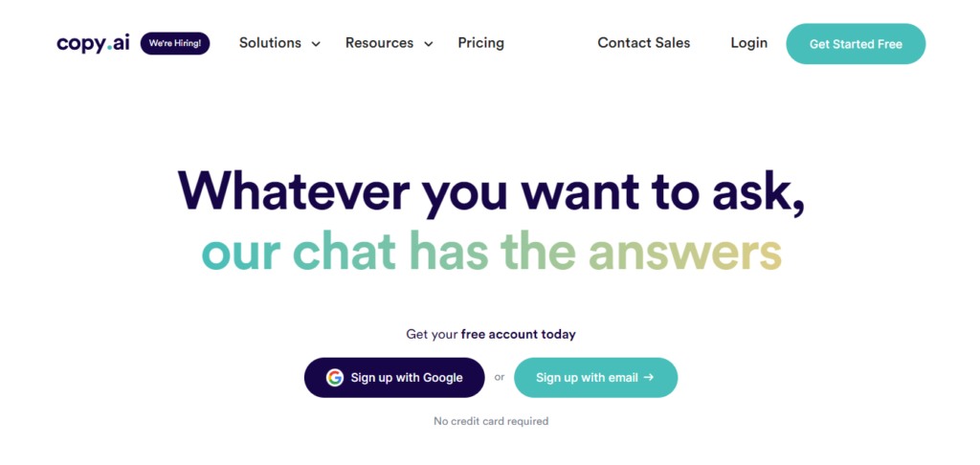The image size is (980, 465).
Task: Click the "No credit card required" note
Action: 491,421
